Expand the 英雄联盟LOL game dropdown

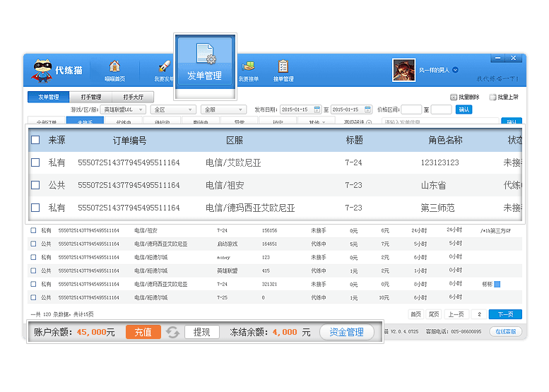[123, 109]
